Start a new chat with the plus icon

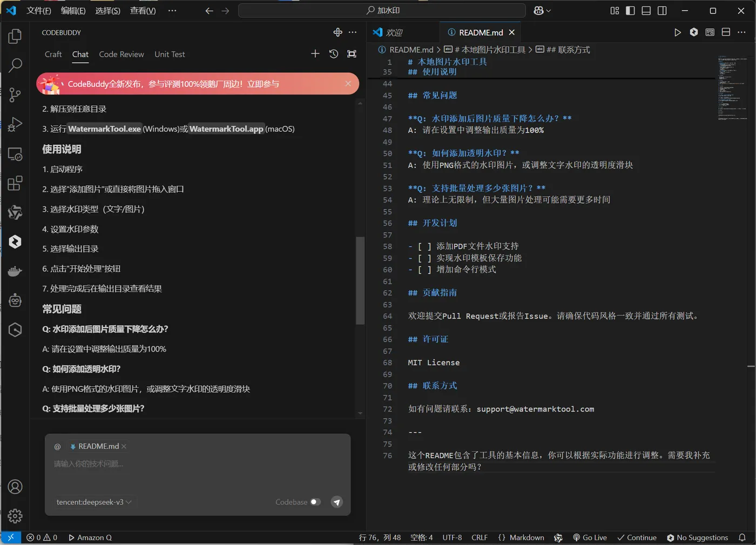pyautogui.click(x=315, y=53)
